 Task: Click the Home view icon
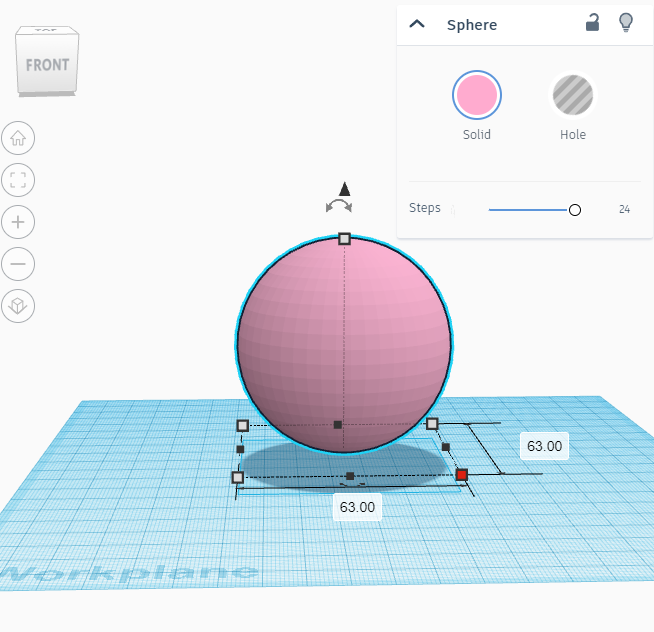(x=18, y=138)
